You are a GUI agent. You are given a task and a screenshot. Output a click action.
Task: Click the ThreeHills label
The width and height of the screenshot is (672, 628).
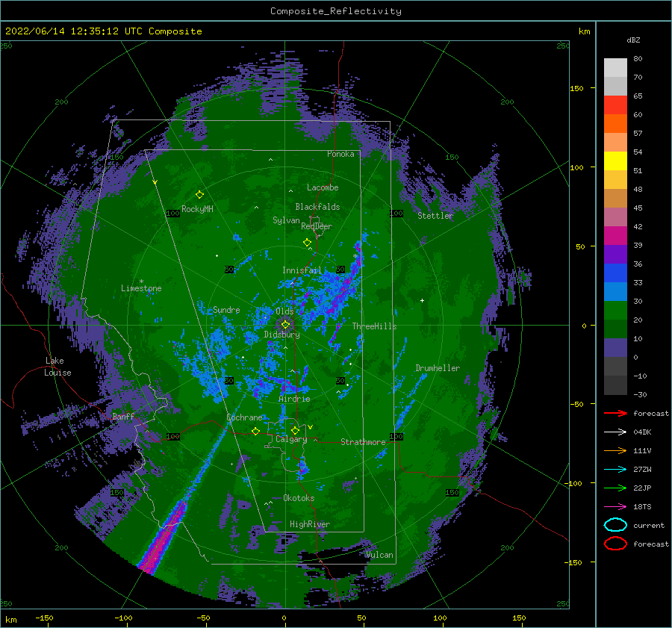click(374, 326)
